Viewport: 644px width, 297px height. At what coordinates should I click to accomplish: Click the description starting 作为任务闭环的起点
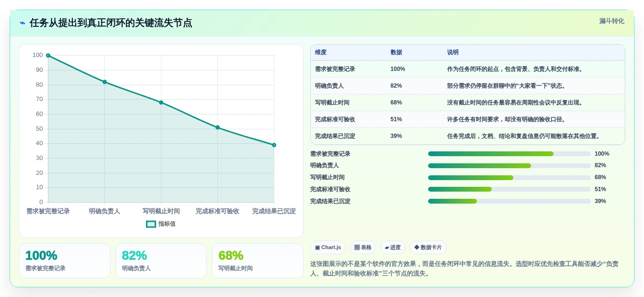click(516, 69)
